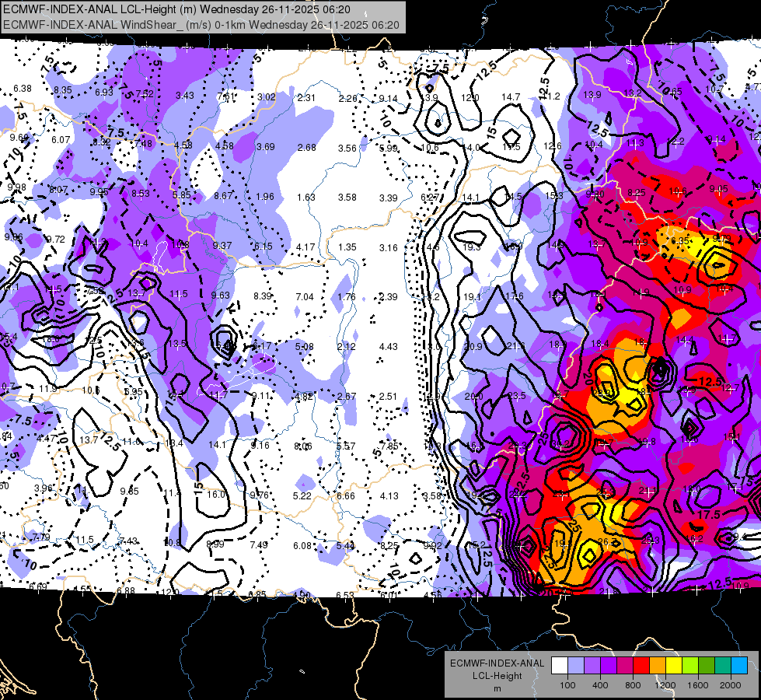Click the grid value 4.43
The image size is (761, 700).
(x=389, y=346)
